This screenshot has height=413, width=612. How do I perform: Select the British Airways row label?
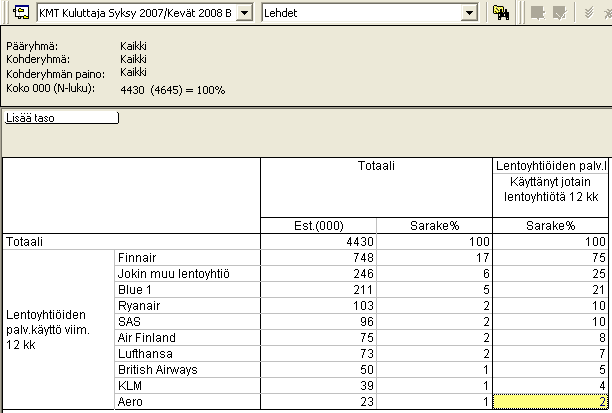[187, 370]
